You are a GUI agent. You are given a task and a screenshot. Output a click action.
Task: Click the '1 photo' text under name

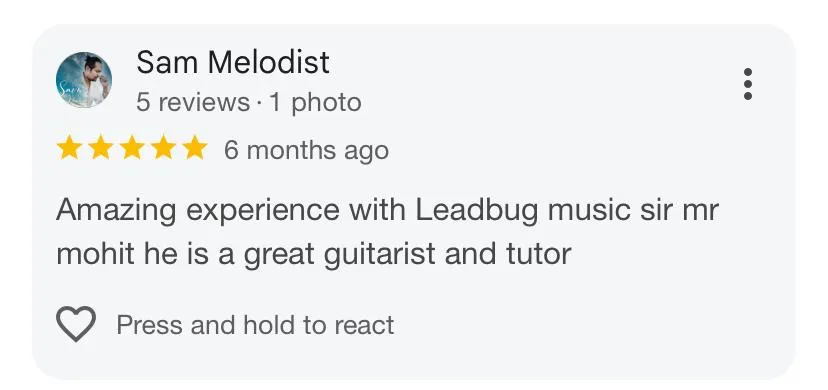tap(315, 102)
